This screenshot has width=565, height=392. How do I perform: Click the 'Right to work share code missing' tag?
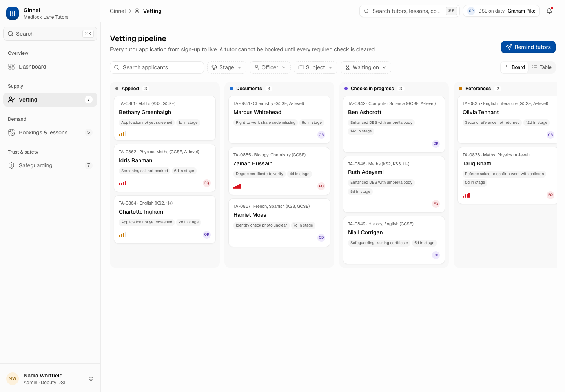click(x=266, y=123)
